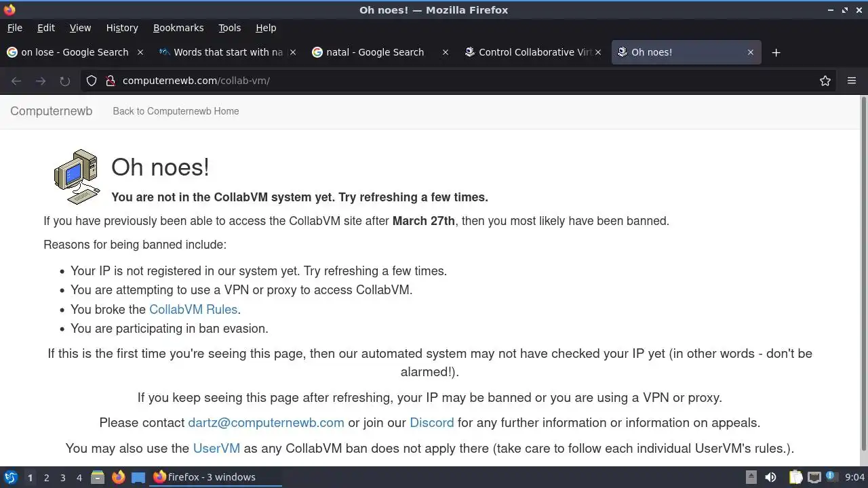This screenshot has height=488, width=868.
Task: Open a new tab with plus button
Action: [776, 52]
